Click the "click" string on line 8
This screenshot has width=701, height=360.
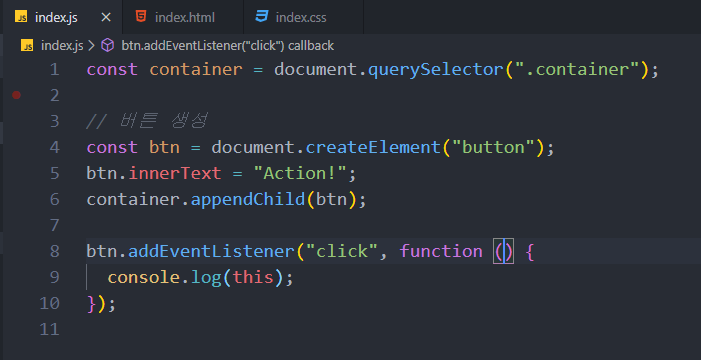point(342,251)
